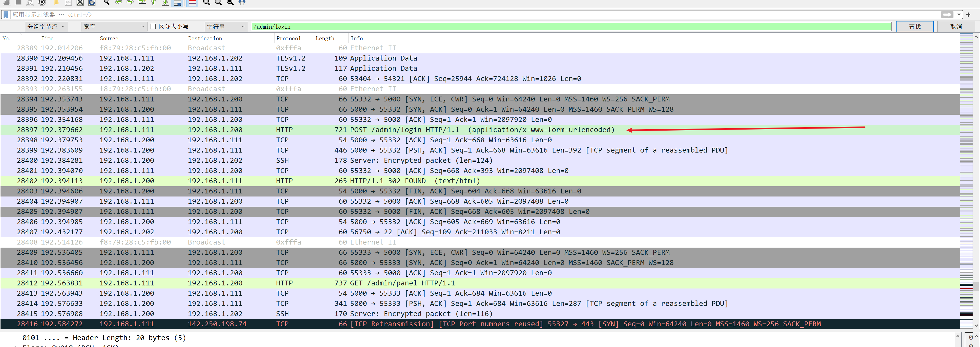
Task: Select packet 28390 TLSv1.2 Application Data
Action: [x=480, y=58]
